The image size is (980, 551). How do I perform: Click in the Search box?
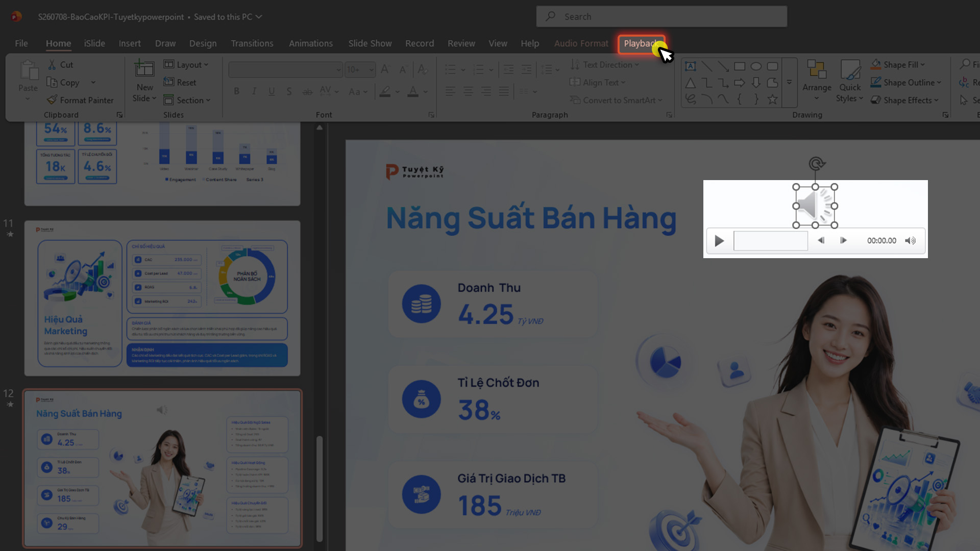pos(661,17)
